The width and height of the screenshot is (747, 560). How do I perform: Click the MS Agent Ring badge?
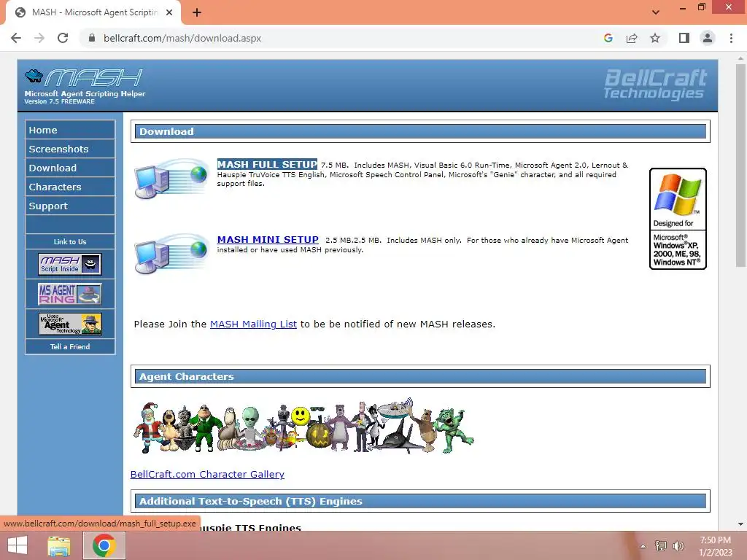[x=70, y=294]
